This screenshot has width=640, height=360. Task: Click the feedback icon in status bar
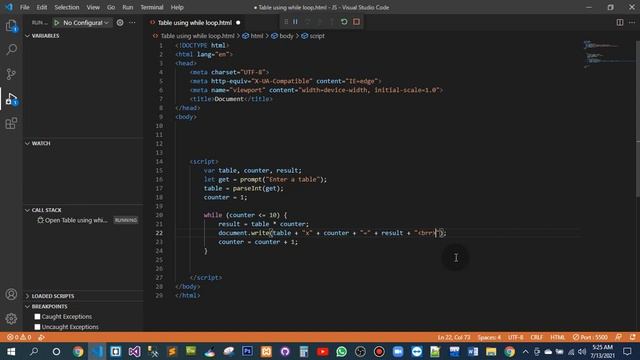619,337
